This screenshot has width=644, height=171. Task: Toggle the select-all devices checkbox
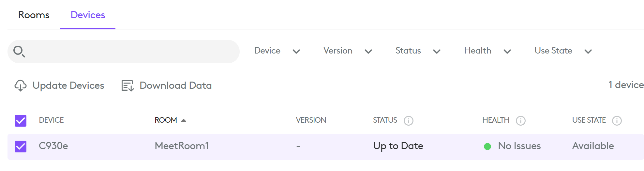21,120
